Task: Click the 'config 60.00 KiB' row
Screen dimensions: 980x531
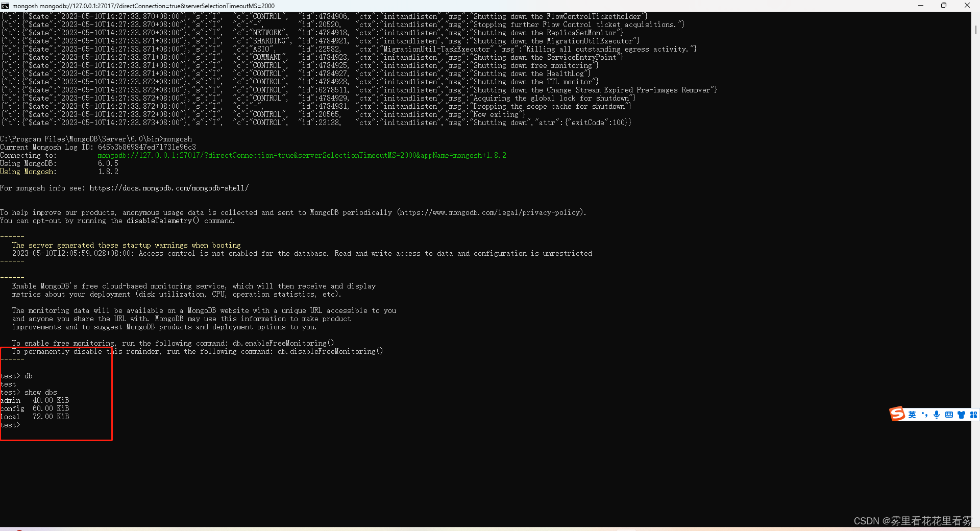Action: click(35, 408)
